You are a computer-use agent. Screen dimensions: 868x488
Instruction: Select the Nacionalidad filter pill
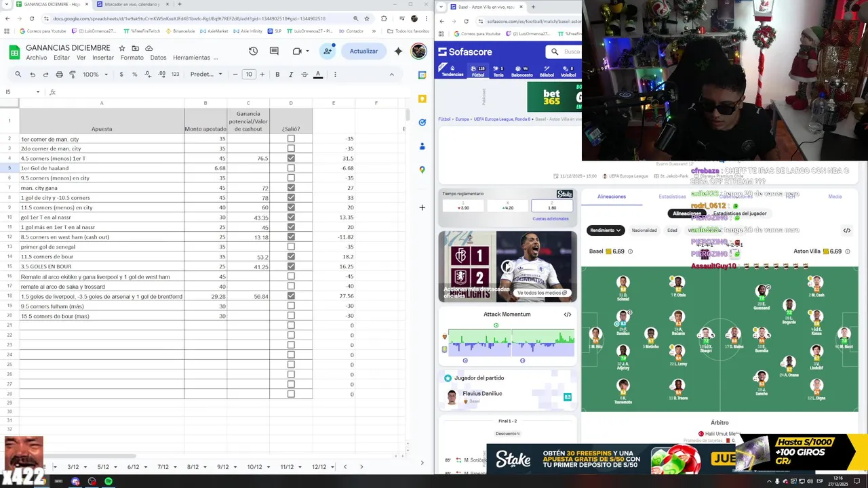[x=644, y=230]
